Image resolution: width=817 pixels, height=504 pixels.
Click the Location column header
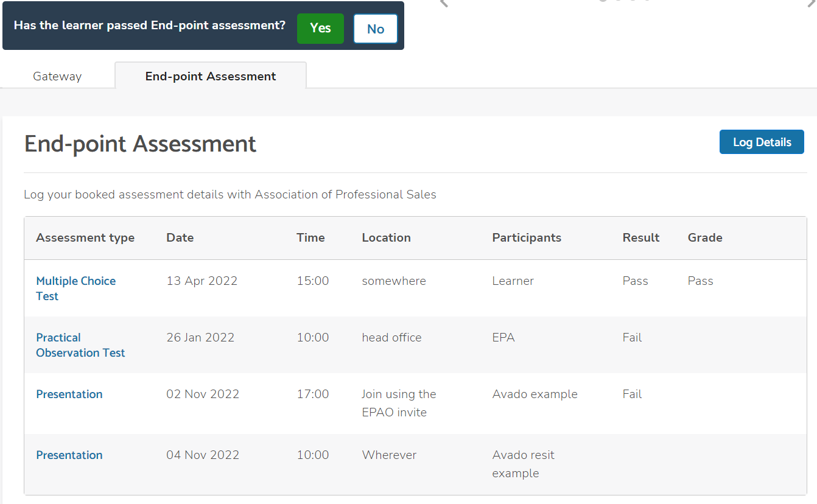pos(386,238)
